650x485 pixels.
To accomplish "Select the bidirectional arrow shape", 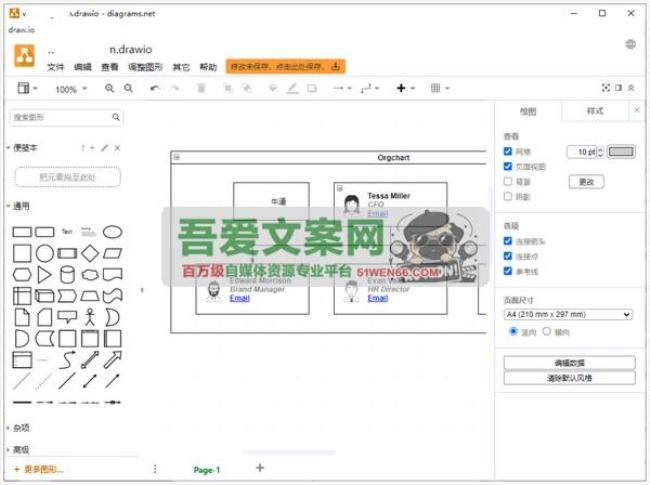I will (90, 360).
